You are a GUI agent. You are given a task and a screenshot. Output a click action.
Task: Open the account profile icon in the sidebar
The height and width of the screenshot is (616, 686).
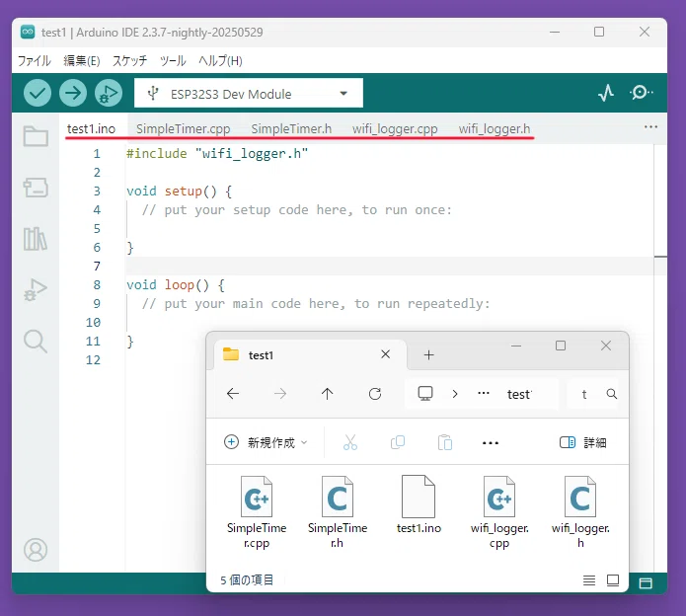36,550
